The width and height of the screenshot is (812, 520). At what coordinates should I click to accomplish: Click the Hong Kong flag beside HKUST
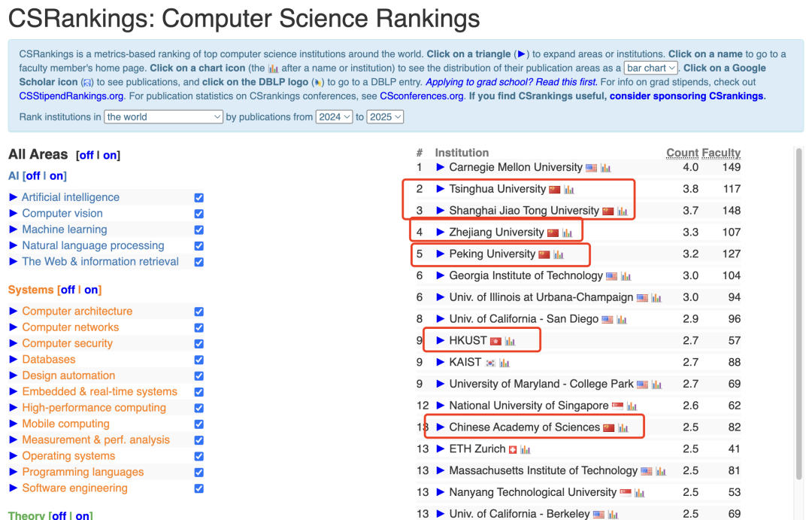(x=495, y=341)
